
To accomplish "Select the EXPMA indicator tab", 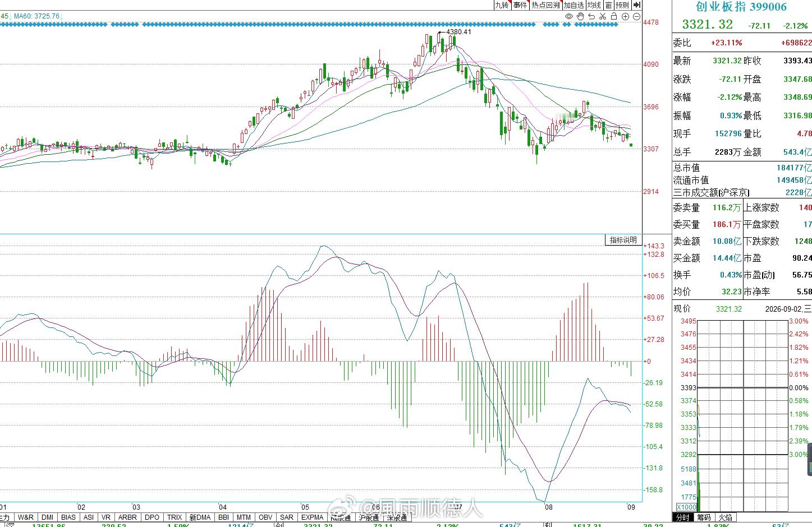I will tap(312, 517).
